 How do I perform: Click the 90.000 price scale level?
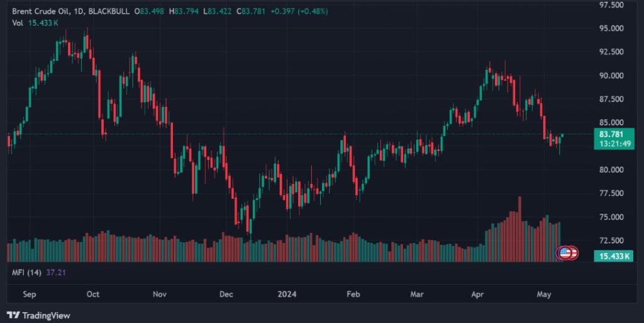611,76
